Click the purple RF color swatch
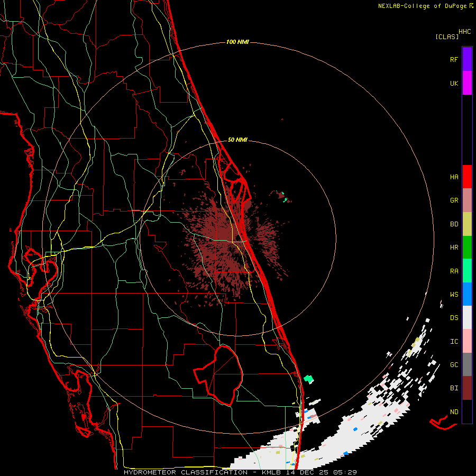This screenshot has width=476, height=476. (467, 59)
